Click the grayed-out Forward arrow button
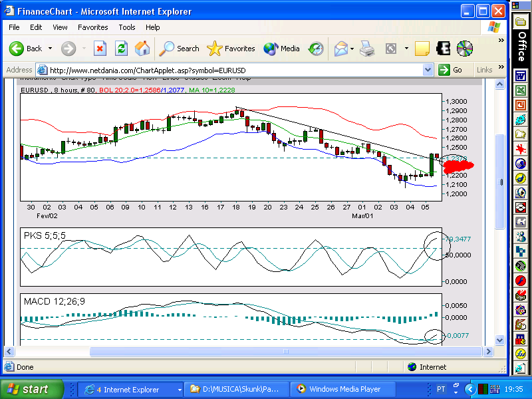This screenshot has width=532, height=399. [68, 49]
